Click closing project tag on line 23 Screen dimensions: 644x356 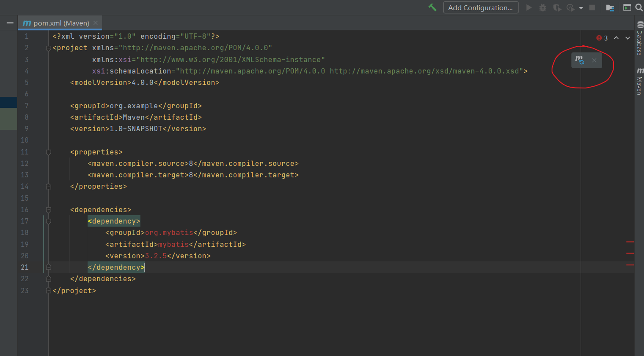click(74, 290)
